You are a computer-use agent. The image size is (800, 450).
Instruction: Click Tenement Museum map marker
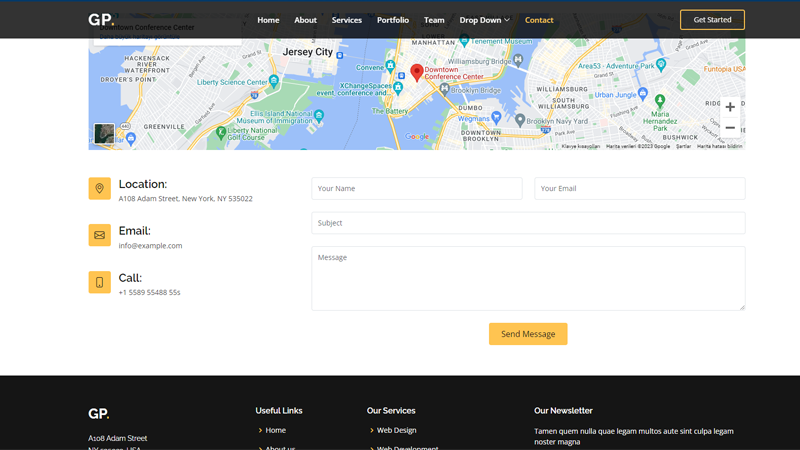(x=464, y=39)
